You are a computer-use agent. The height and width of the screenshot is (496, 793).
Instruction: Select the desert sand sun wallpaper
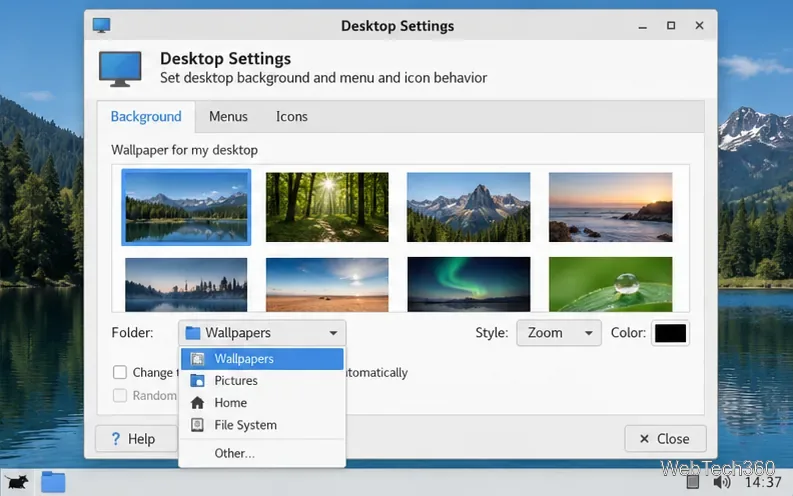coord(327,285)
